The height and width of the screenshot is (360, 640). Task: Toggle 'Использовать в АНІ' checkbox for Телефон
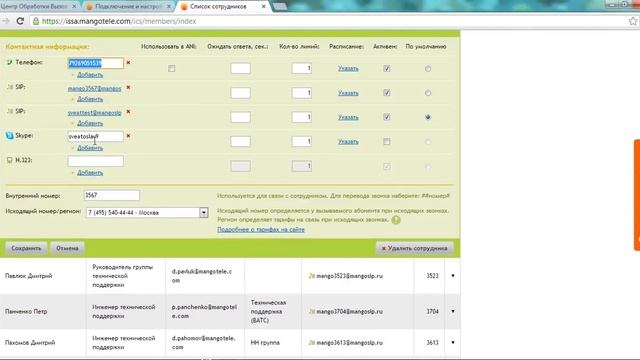[171, 69]
